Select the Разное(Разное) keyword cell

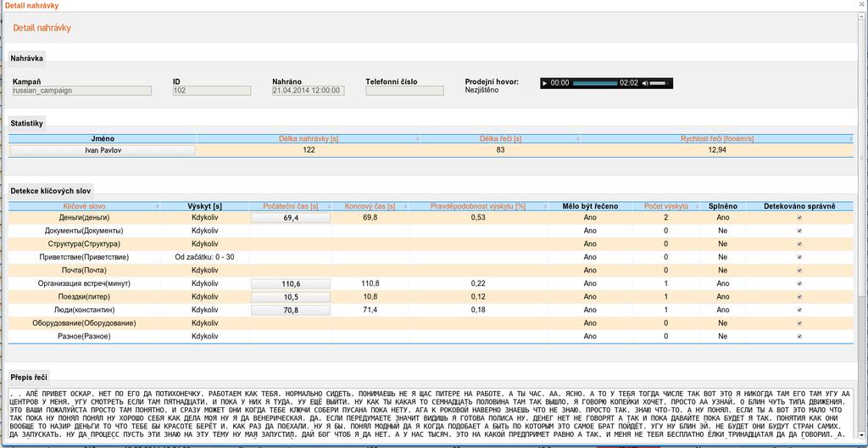tap(84, 337)
